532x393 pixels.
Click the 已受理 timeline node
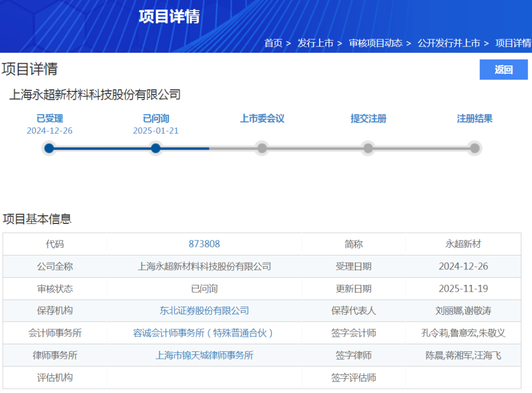[x=49, y=148]
